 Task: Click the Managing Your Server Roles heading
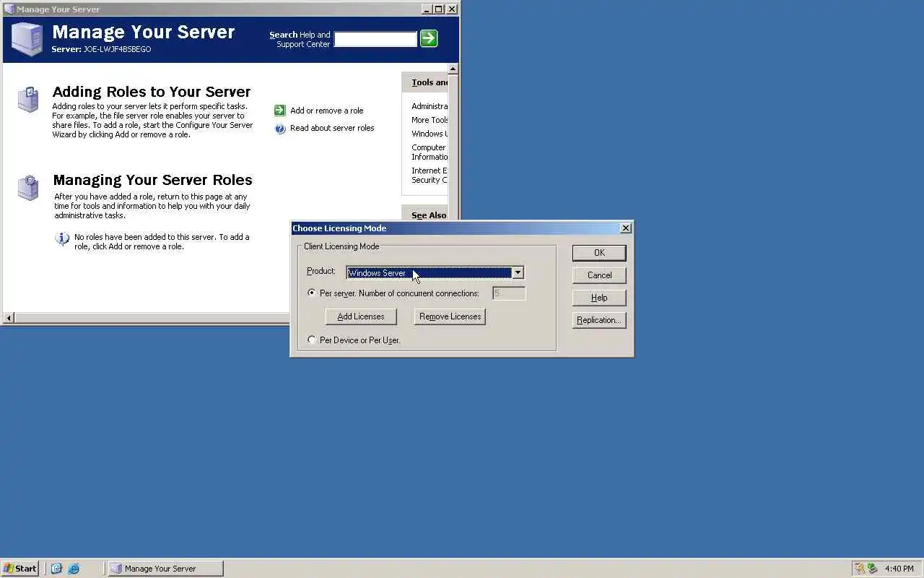[152, 180]
